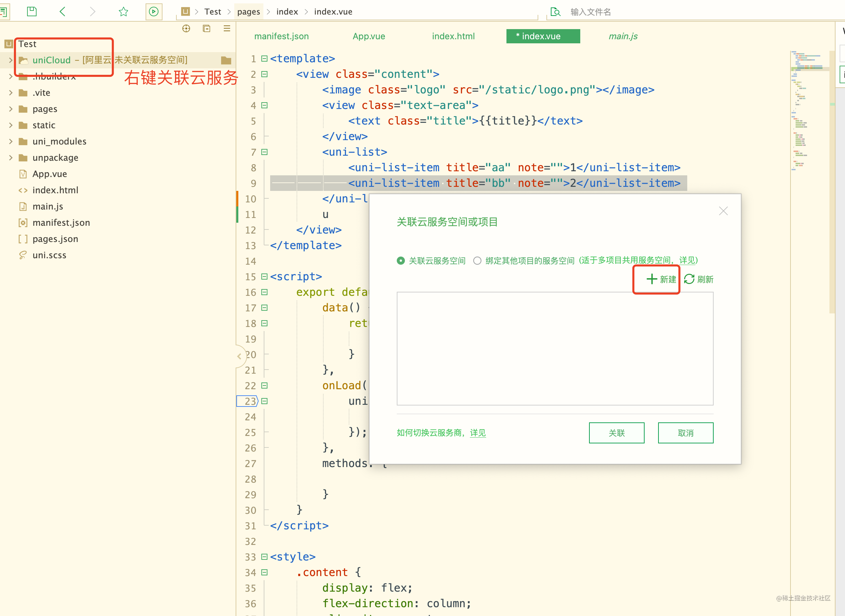The image size is (845, 616).
Task: Click the save file toolbar icon
Action: click(32, 12)
